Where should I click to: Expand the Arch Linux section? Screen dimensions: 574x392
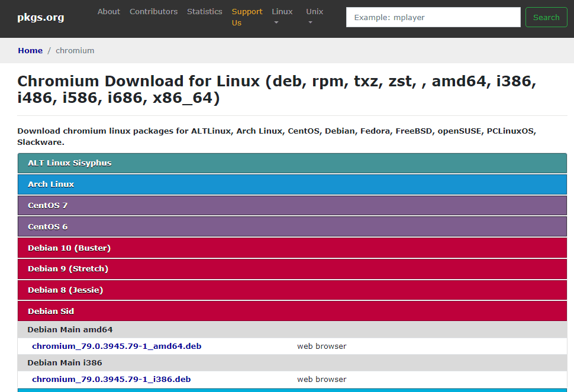[292, 184]
